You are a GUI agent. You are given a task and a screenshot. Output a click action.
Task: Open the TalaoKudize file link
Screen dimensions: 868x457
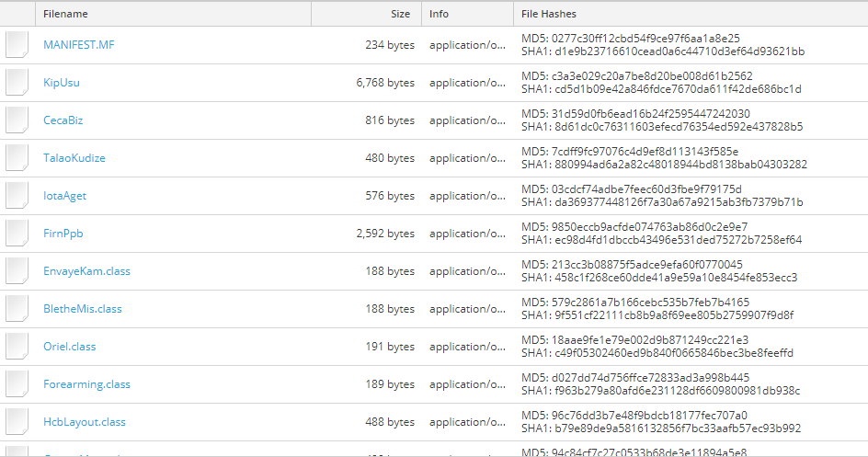click(x=74, y=158)
